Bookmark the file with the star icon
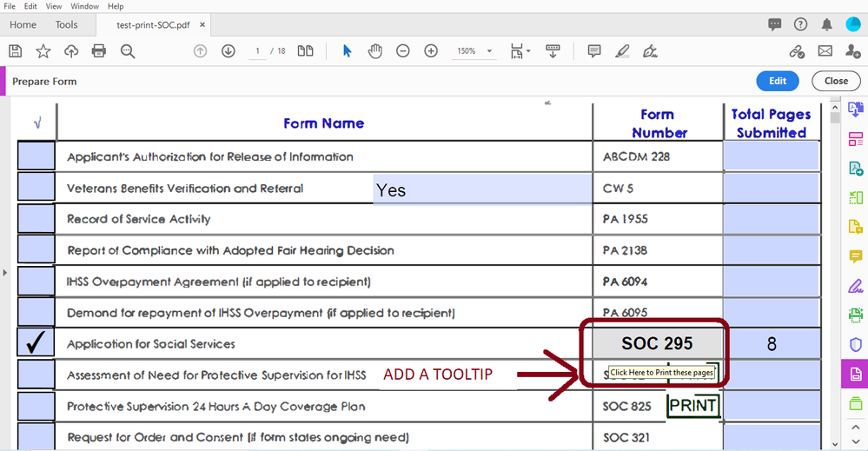Image resolution: width=868 pixels, height=451 pixels. (43, 51)
